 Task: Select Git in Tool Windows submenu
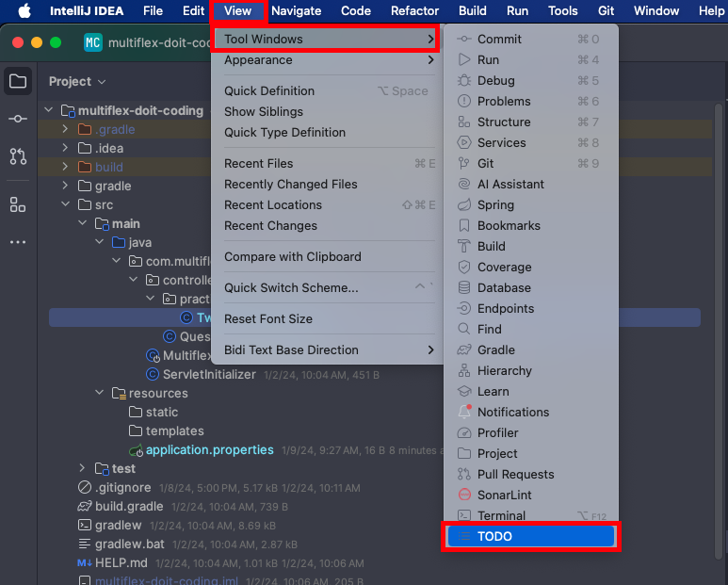tap(530, 163)
